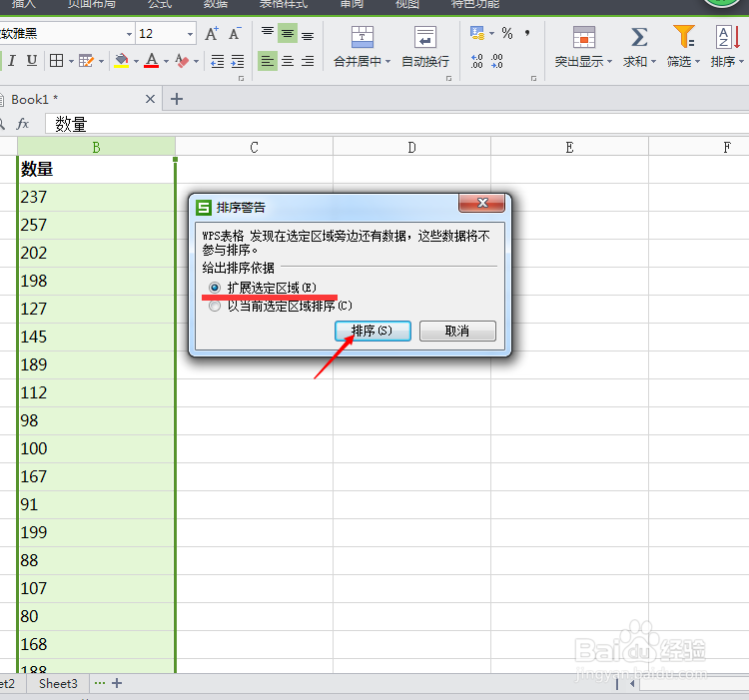Apply cell borders icon
Image resolution: width=749 pixels, height=700 pixels.
pyautogui.click(x=56, y=61)
